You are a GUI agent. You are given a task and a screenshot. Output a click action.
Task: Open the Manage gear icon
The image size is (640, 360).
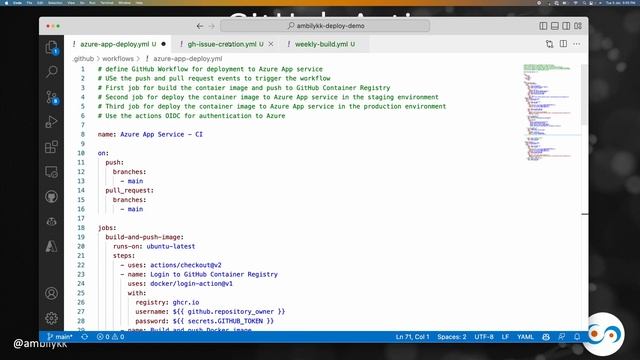click(x=51, y=318)
